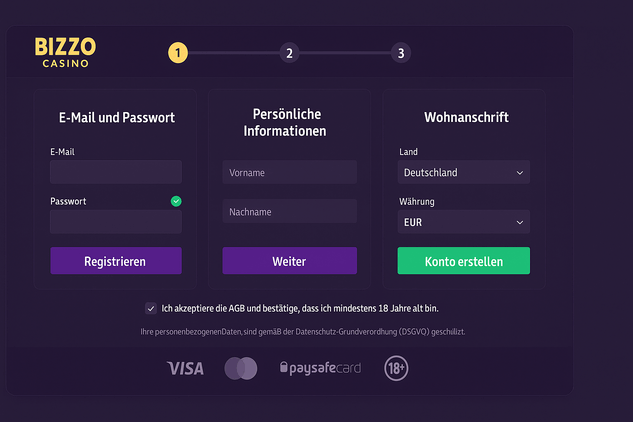Click the green password checkmark icon
Viewport: 633px width, 422px height.
(176, 201)
